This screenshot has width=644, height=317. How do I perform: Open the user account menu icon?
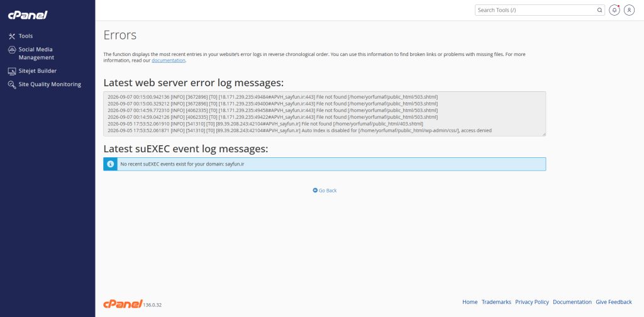629,10
